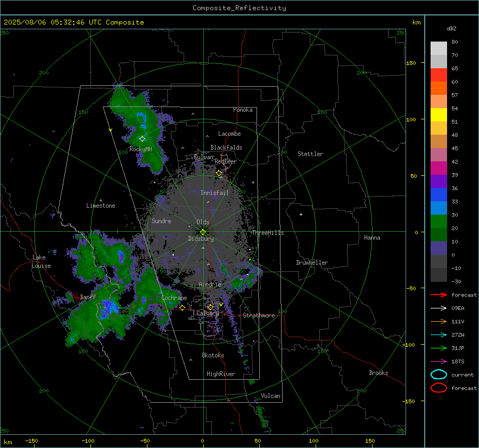Click the Hanna town label

[372, 237]
